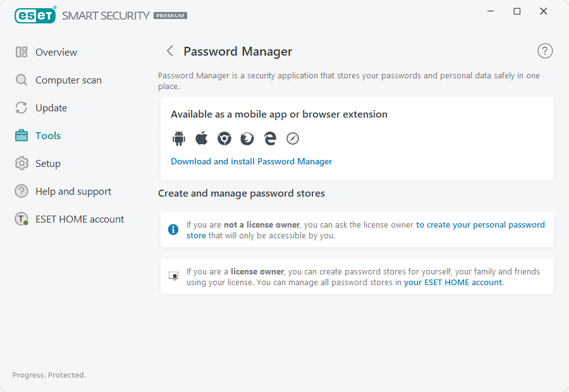Screen dimensions: 569x392
Task: Click the Apple platform icon
Action: click(x=202, y=138)
